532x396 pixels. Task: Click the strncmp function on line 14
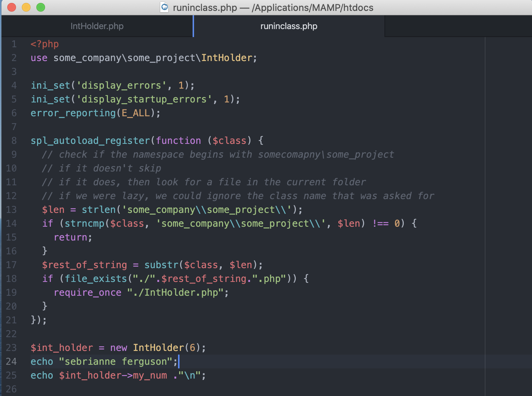(84, 223)
